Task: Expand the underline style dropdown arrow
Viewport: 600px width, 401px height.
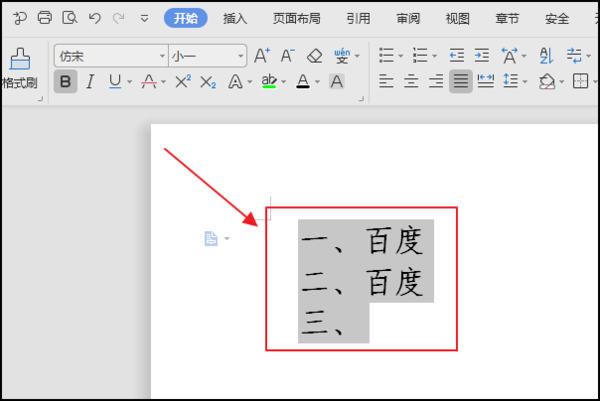Action: click(x=129, y=82)
